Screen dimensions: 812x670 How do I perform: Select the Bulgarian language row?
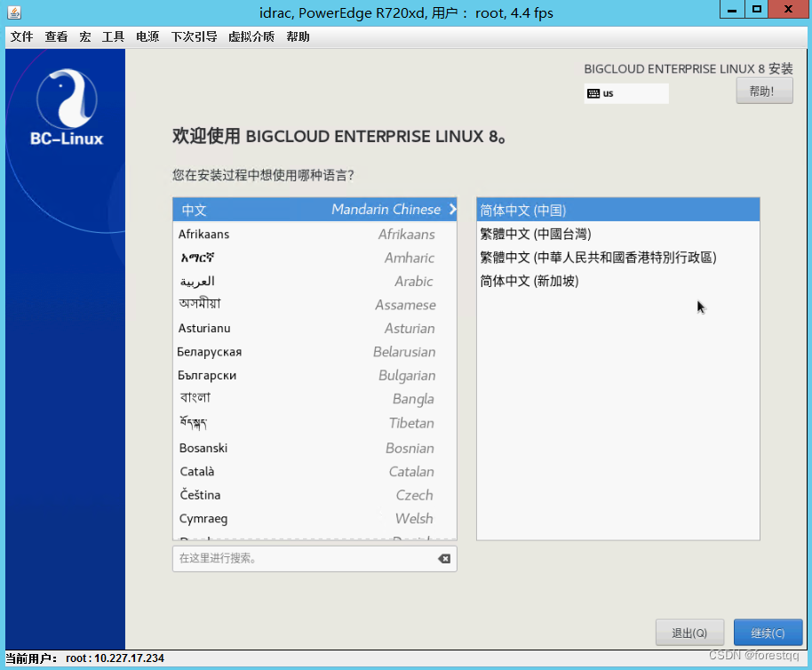(x=314, y=375)
